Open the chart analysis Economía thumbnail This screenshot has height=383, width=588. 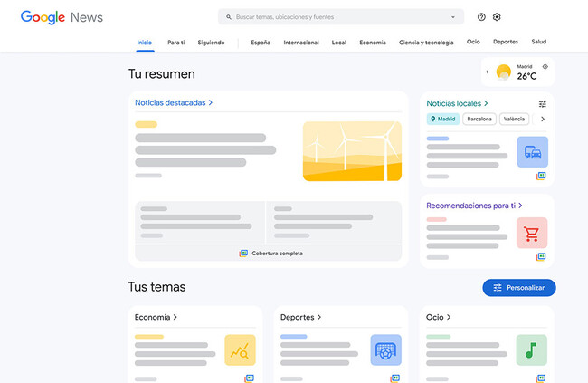pos(240,350)
